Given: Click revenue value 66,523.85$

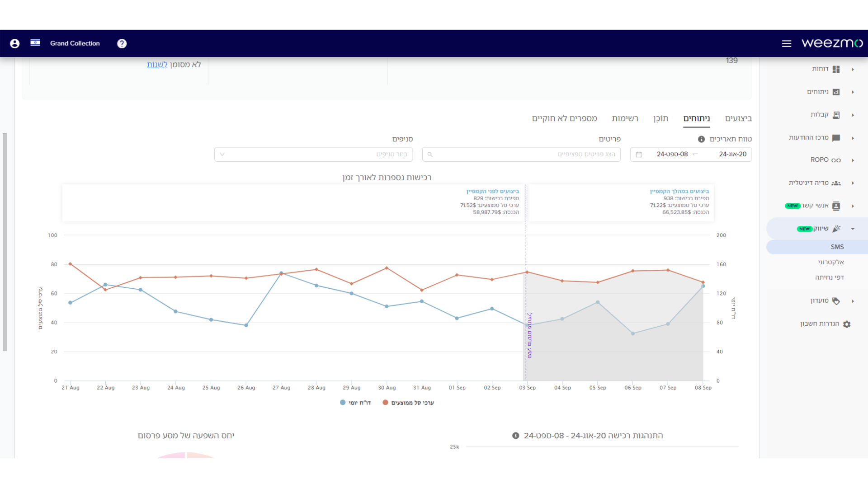Looking at the screenshot, I should pyautogui.click(x=677, y=212).
